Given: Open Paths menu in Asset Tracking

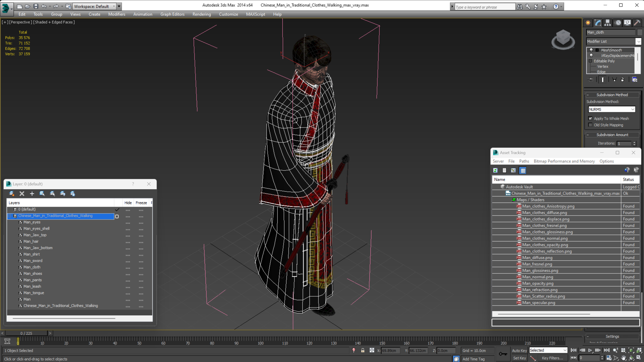Looking at the screenshot, I should pos(524,161).
